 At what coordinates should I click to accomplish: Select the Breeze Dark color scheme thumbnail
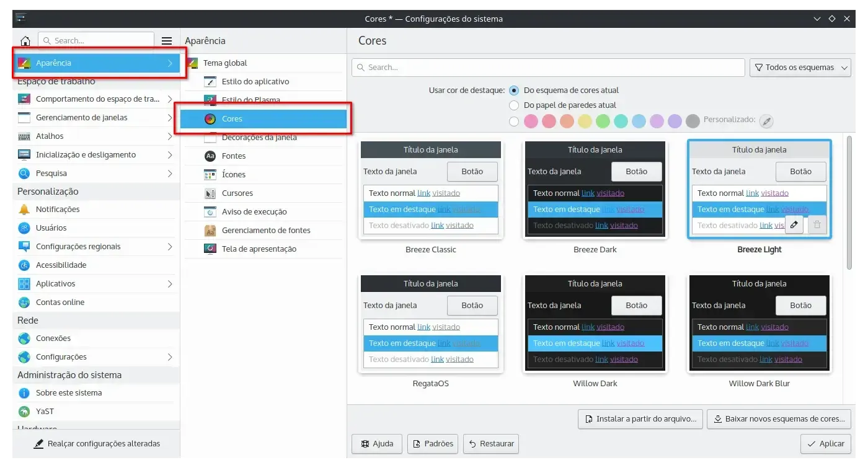pos(595,190)
